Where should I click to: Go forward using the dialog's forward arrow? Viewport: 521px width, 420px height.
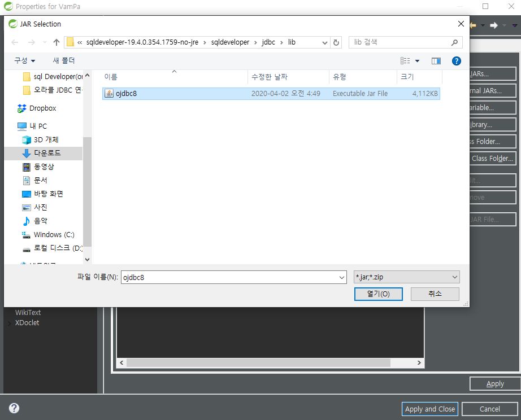click(x=32, y=42)
